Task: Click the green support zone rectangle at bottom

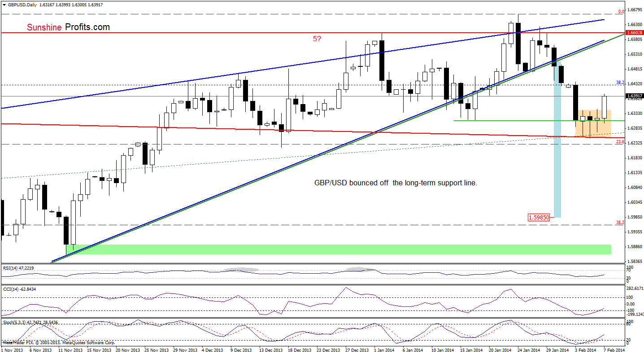Action: point(339,249)
